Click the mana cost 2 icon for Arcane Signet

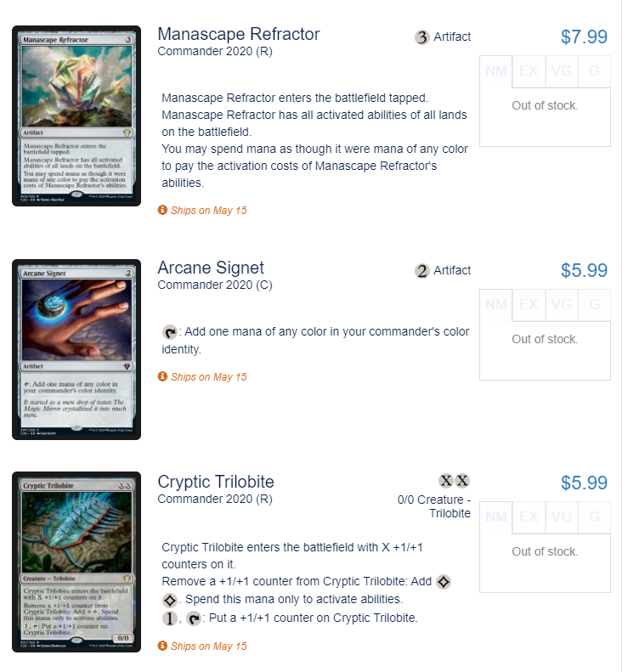(421, 271)
